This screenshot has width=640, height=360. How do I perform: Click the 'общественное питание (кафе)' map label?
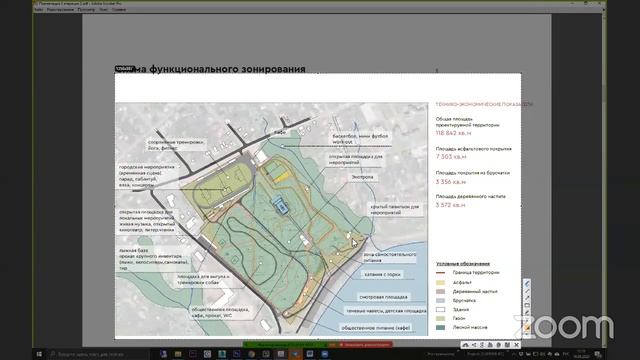376,328
